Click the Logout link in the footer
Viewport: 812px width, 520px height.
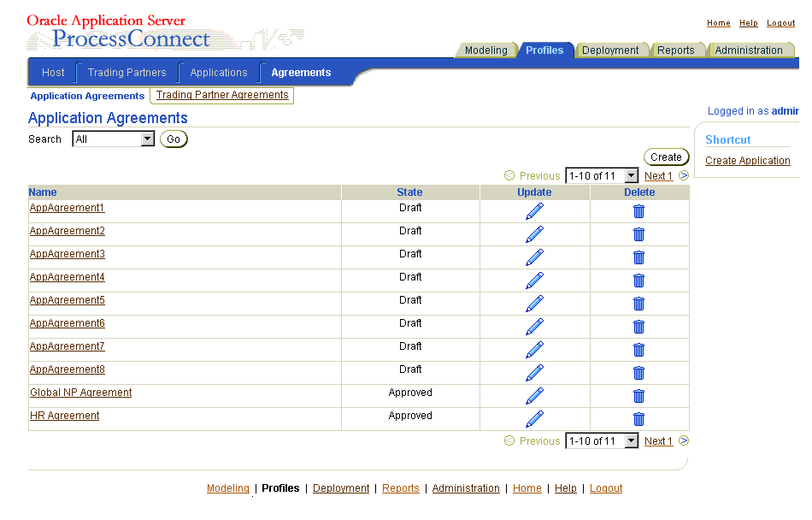click(x=606, y=487)
